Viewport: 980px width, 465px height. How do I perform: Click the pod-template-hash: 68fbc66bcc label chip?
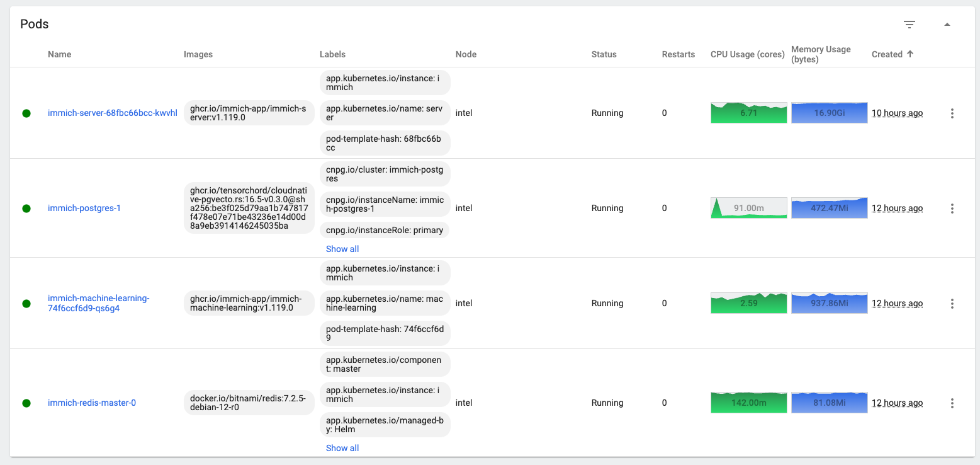385,144
